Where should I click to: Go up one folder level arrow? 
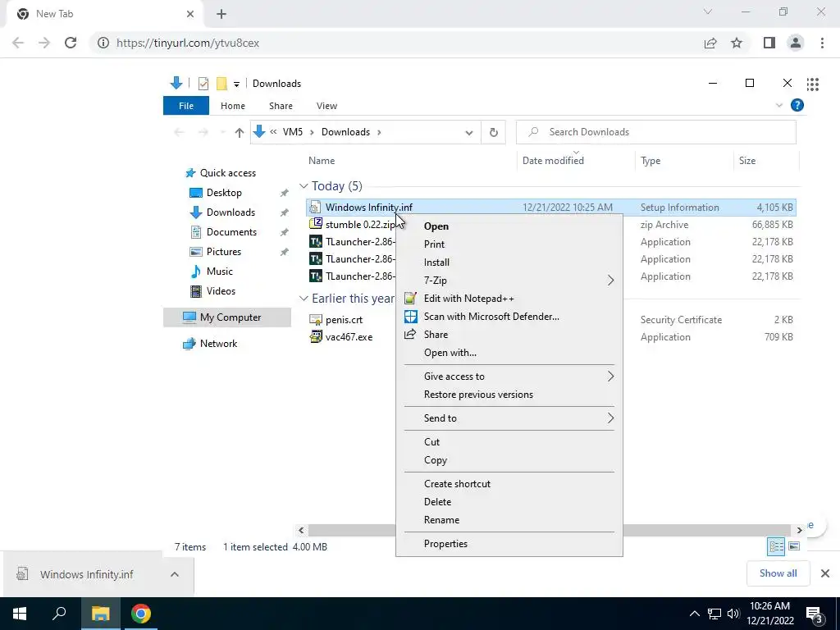point(239,132)
